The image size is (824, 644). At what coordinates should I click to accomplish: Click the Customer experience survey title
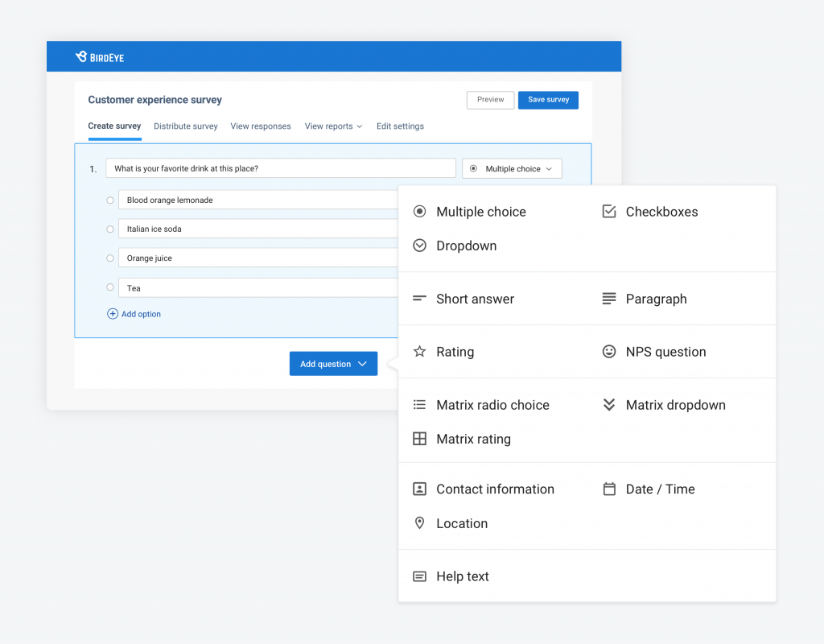[155, 100]
